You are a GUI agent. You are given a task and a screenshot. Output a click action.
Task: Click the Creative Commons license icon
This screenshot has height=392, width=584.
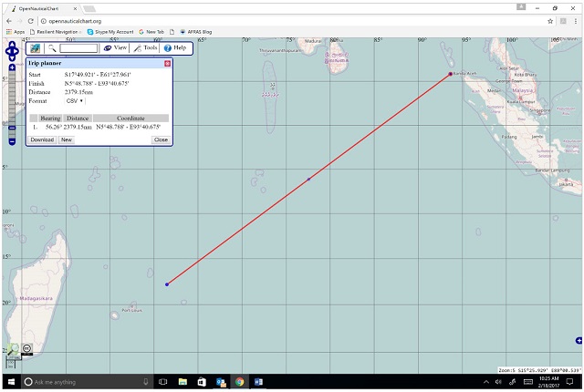point(26,348)
